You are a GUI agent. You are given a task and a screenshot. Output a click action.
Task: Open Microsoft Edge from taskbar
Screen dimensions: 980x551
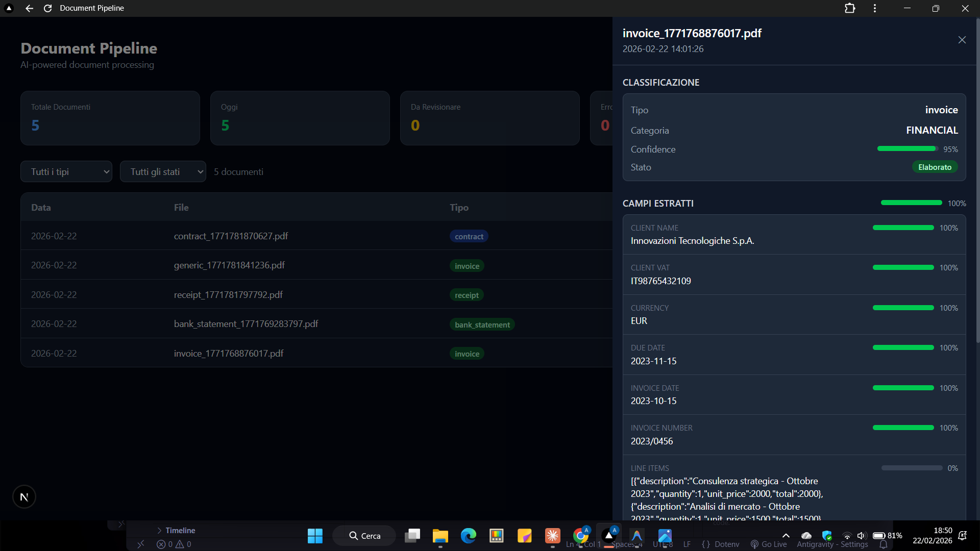click(468, 536)
